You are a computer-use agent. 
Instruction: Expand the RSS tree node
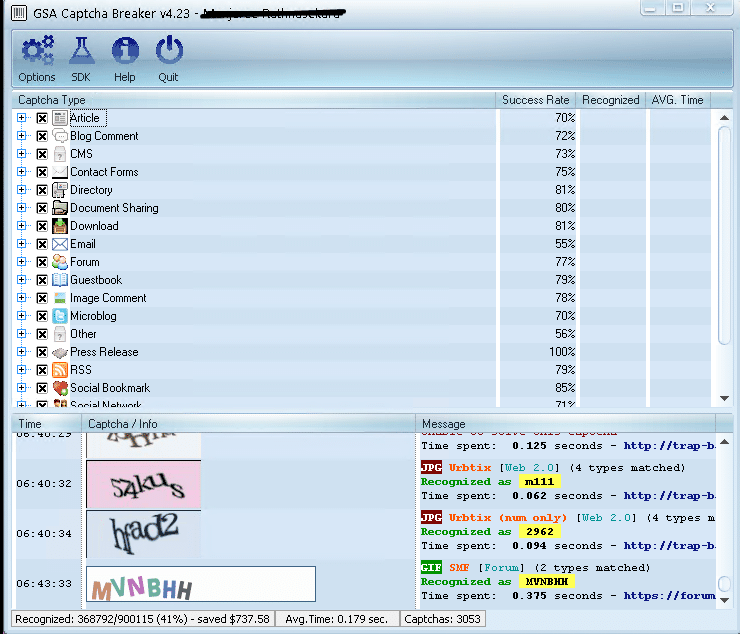pos(21,370)
